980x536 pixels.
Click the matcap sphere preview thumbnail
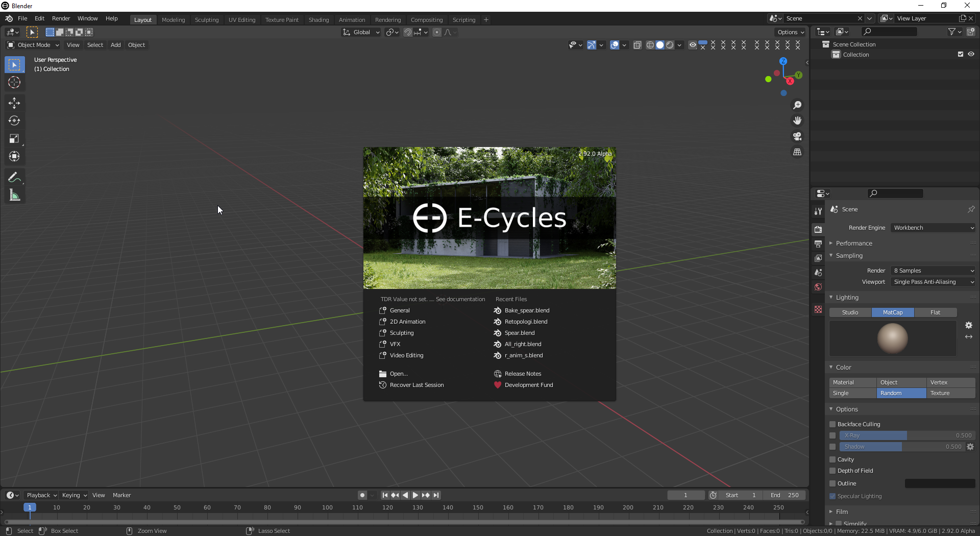click(893, 338)
